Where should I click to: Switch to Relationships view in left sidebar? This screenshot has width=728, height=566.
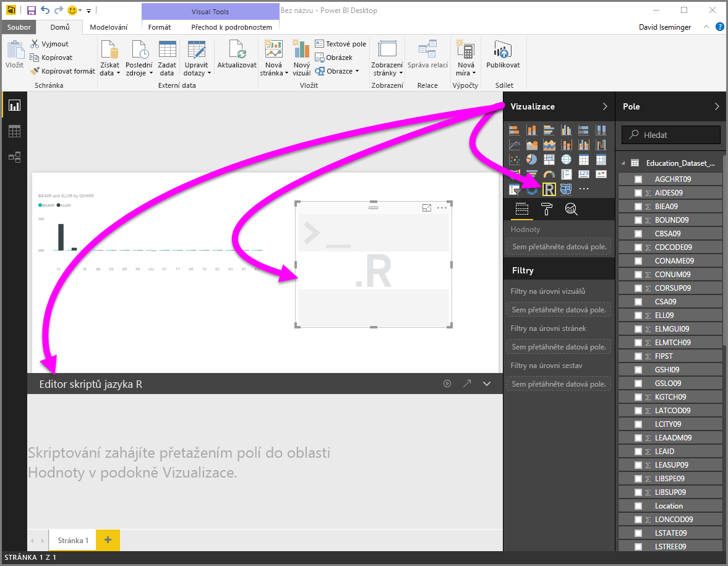pos(14,157)
